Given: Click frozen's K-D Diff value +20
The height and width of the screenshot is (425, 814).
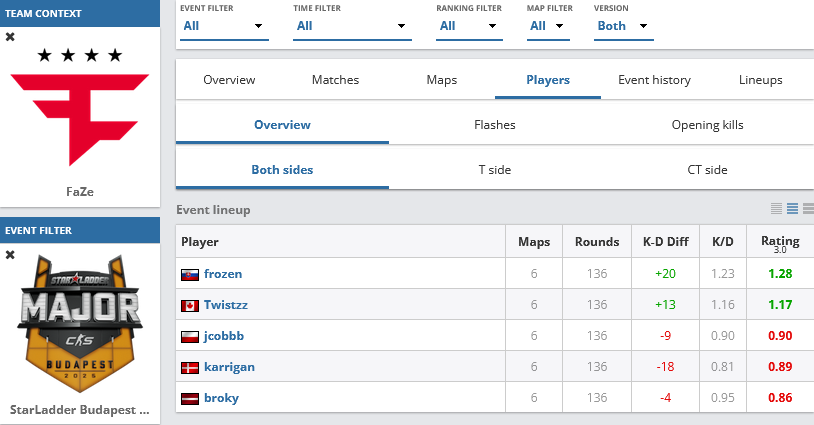Looking at the screenshot, I should (x=666, y=274).
